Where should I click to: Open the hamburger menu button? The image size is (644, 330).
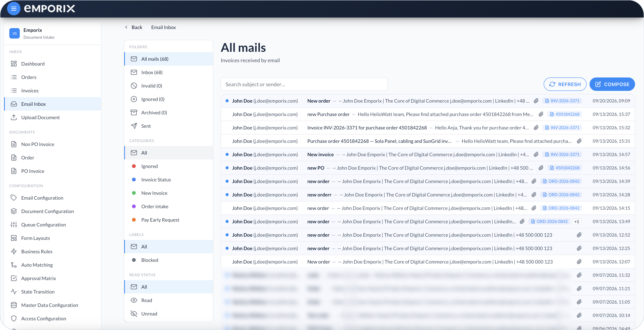pos(14,9)
